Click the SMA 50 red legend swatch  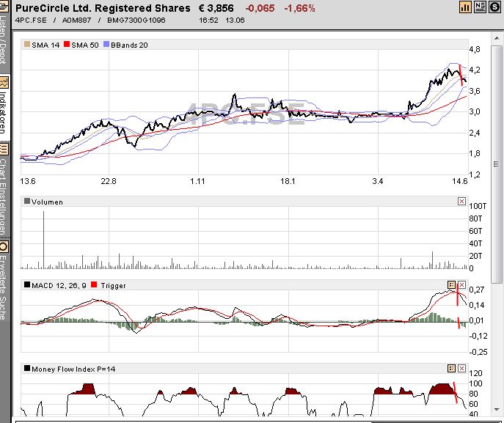tap(66, 45)
